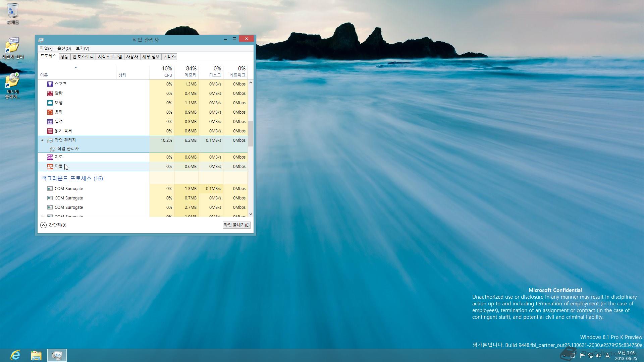
Task: Click the 지도 map app icon
Action: (x=50, y=157)
